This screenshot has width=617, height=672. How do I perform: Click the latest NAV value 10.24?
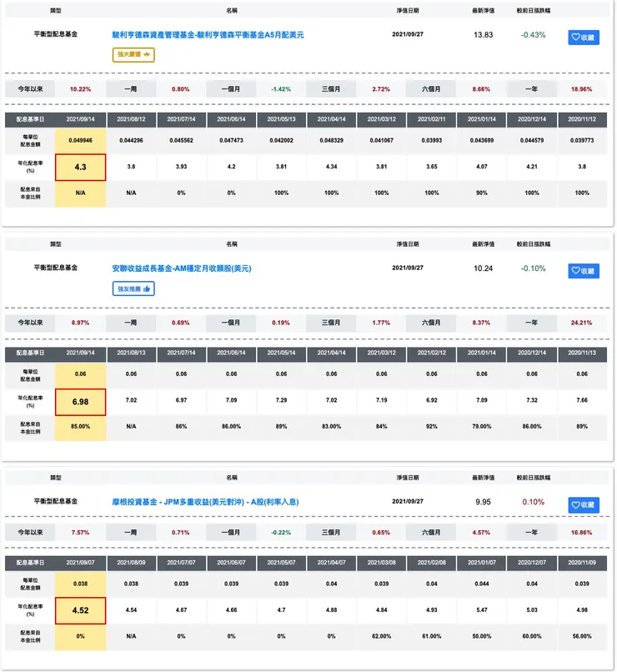pos(483,268)
